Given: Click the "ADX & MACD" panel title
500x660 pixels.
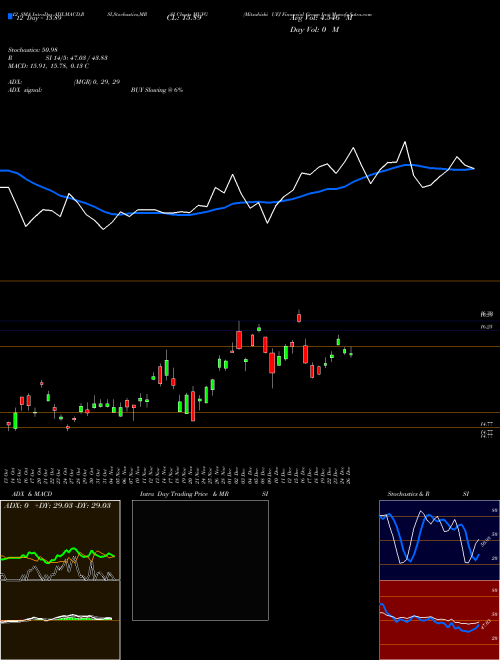Looking at the screenshot, I should [x=32, y=494].
